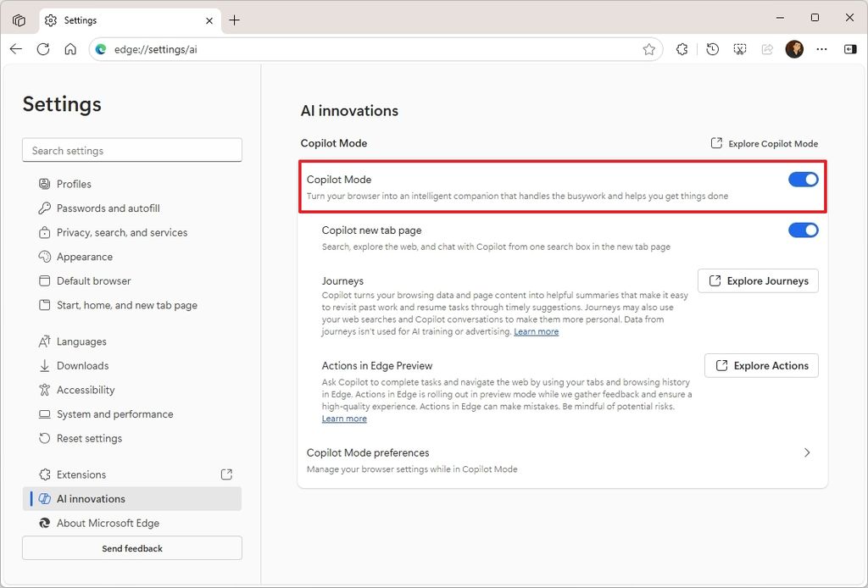
Task: Click the edge://settings/ai address bar
Action: pyautogui.click(x=376, y=49)
